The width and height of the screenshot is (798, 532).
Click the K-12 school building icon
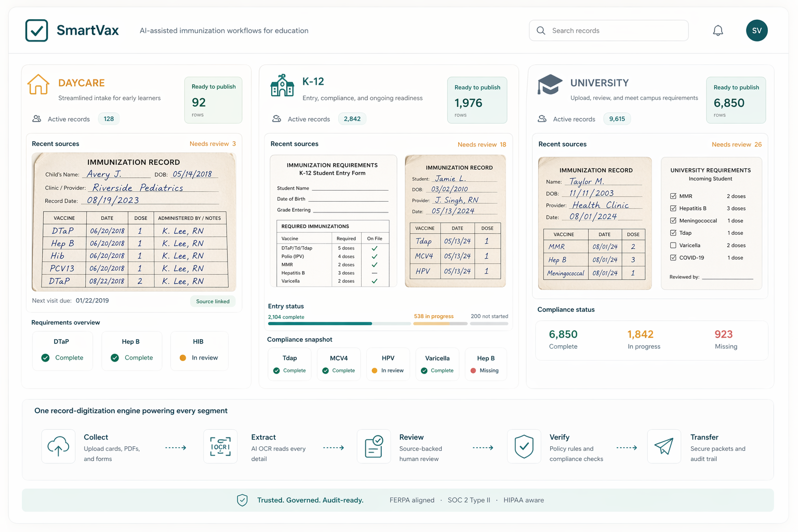[282, 85]
